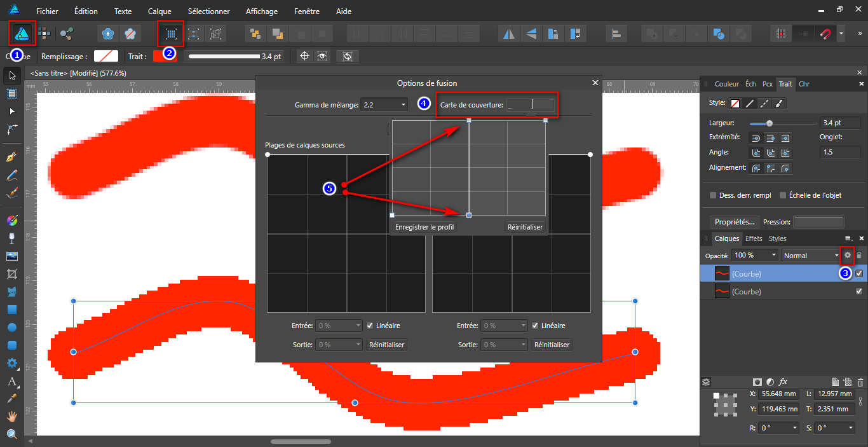Click the delete layer trash icon
This screenshot has width=868, height=447.
[860, 382]
